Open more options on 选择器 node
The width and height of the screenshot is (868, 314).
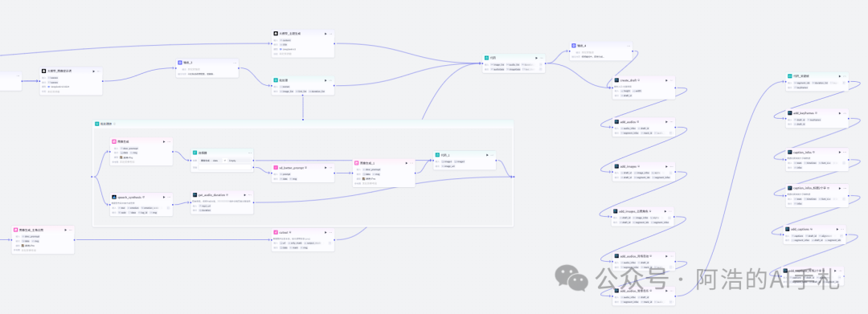pyautogui.click(x=250, y=153)
